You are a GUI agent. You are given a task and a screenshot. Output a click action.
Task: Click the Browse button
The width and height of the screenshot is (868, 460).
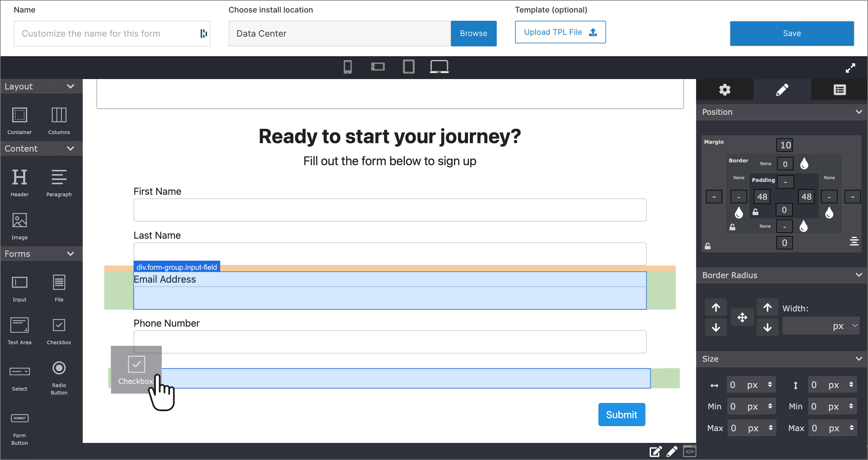pyautogui.click(x=474, y=33)
